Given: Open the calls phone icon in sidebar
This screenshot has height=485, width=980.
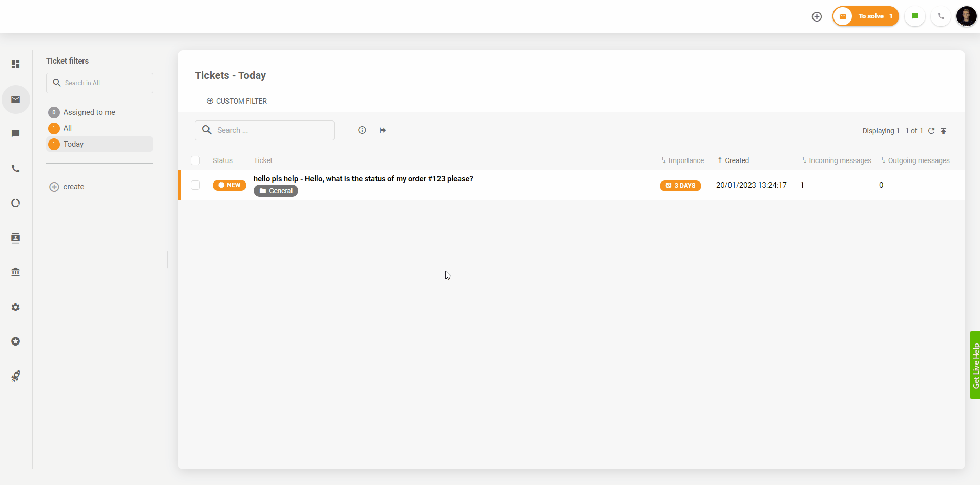Looking at the screenshot, I should pyautogui.click(x=16, y=169).
